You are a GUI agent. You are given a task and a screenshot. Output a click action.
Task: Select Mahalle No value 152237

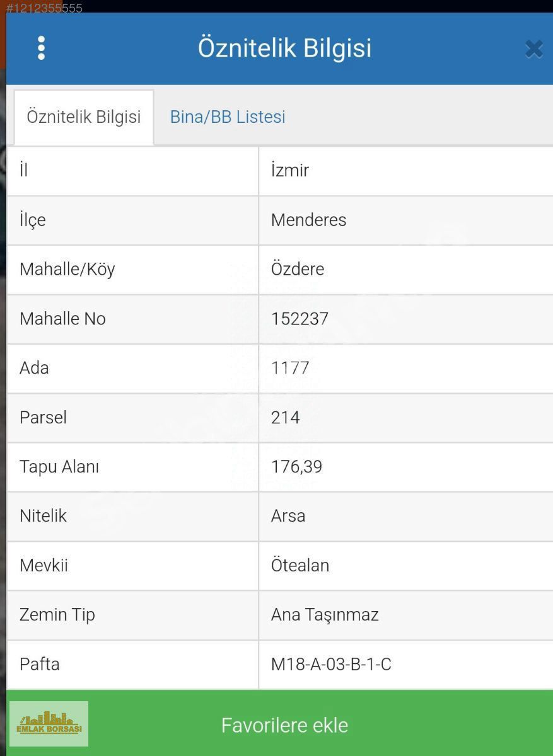pos(300,319)
